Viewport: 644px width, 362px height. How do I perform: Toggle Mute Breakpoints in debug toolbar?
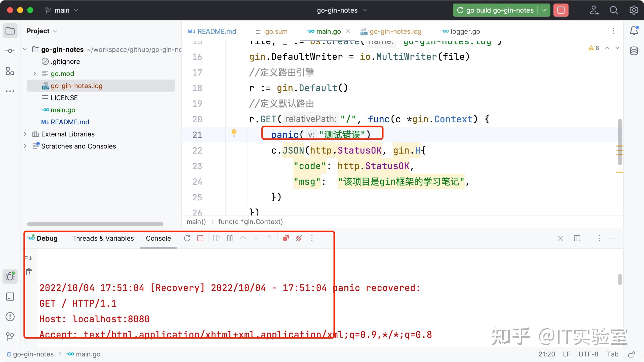(x=299, y=238)
